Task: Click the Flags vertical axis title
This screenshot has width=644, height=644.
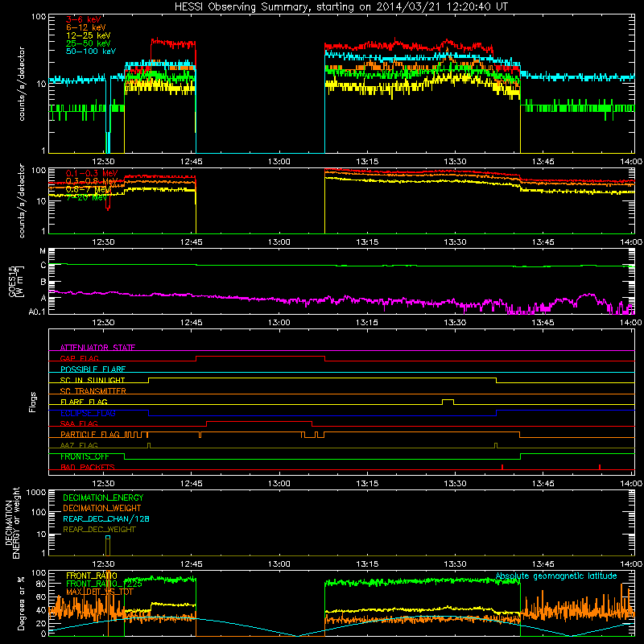Action: [x=33, y=402]
